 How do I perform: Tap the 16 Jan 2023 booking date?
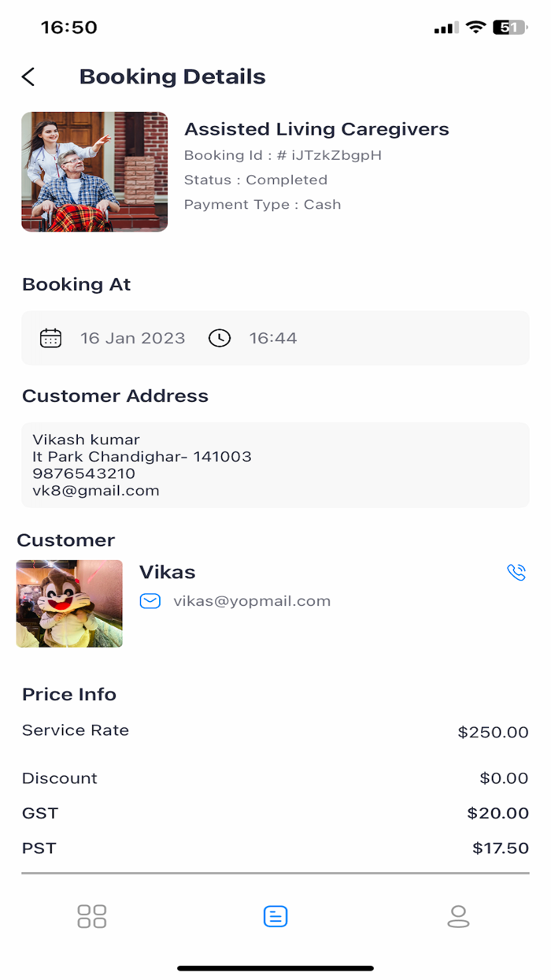tap(133, 338)
